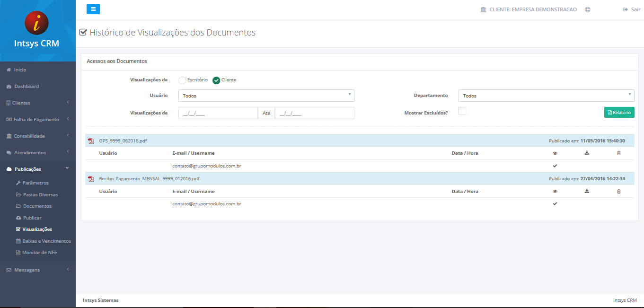Click the envelope icon beside Mensagens
The image size is (644, 308).
[x=9, y=270]
